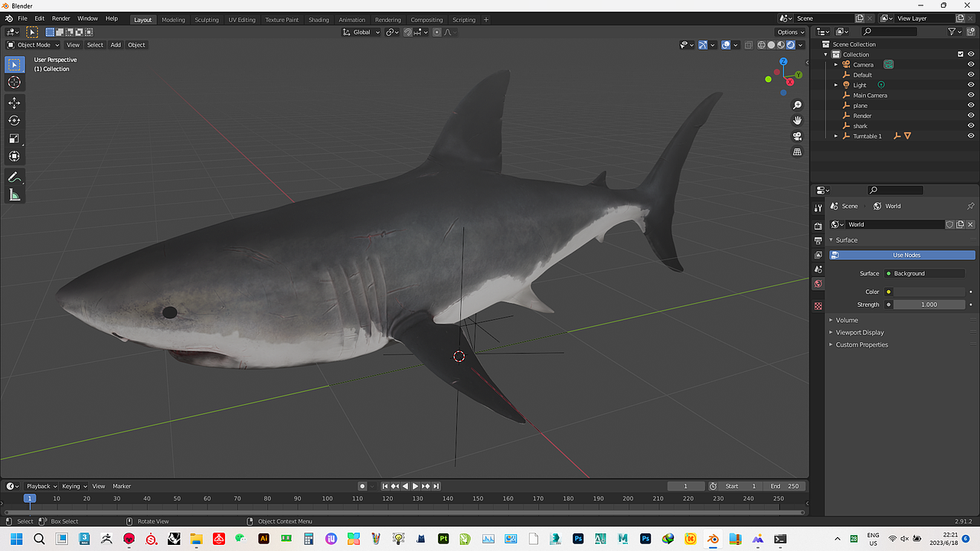The width and height of the screenshot is (980, 551).
Task: Click the Use Nodes button
Action: tap(902, 255)
